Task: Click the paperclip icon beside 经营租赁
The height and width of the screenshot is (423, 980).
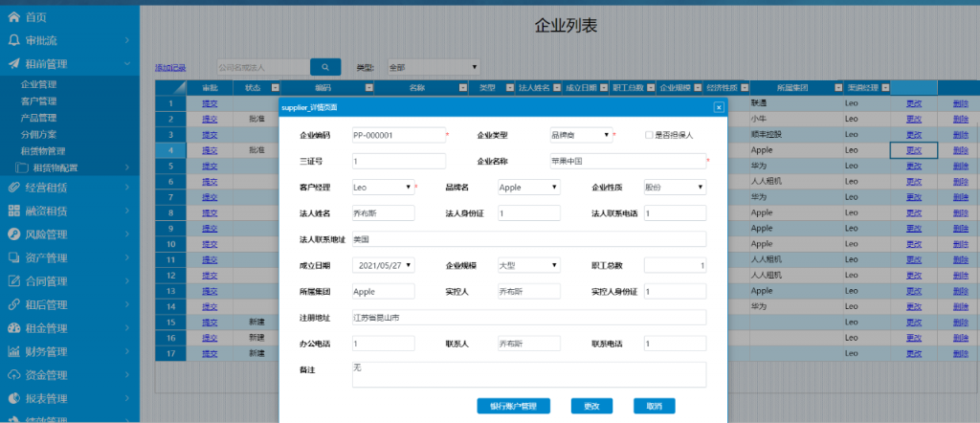Action: (x=13, y=187)
